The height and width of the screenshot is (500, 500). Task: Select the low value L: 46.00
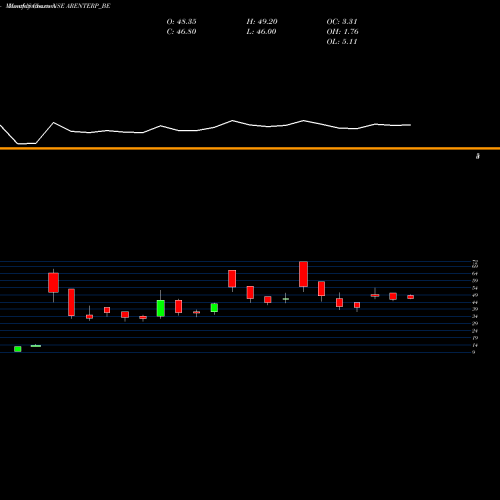point(261,32)
